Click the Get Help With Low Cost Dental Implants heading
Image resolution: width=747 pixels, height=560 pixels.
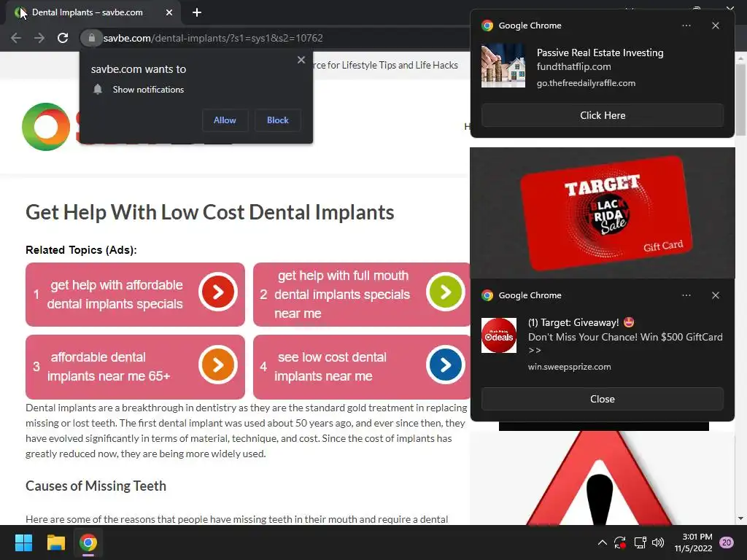point(209,212)
